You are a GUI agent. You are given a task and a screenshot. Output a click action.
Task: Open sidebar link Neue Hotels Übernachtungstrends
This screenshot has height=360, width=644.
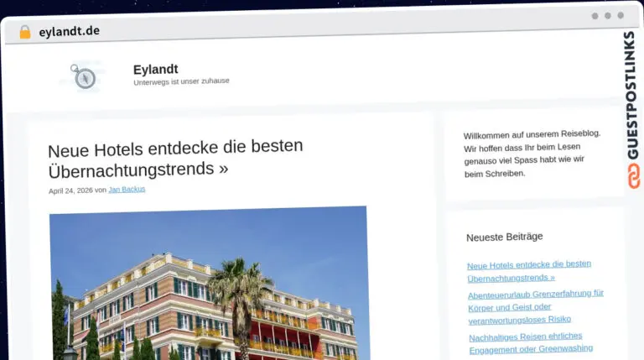coord(529,271)
